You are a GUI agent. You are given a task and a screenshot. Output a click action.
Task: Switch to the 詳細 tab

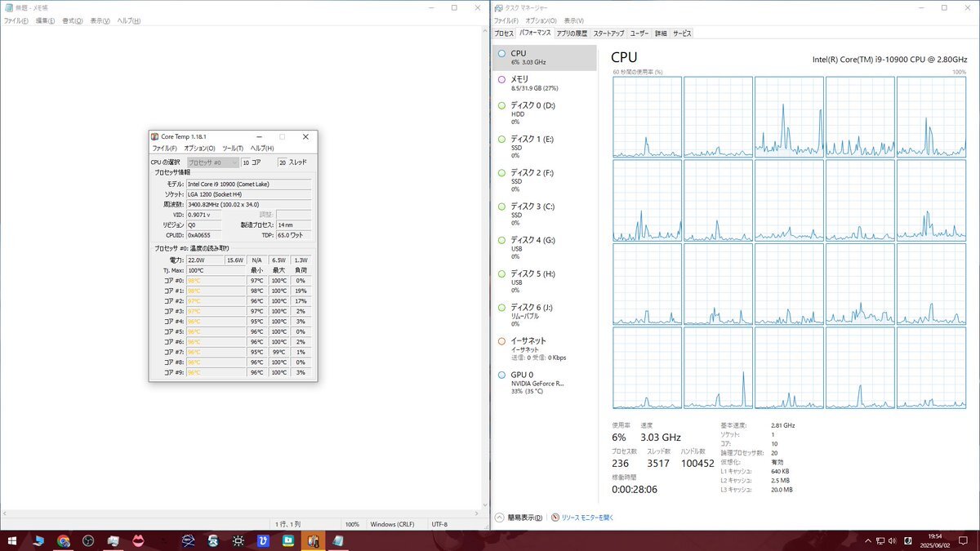pos(660,33)
